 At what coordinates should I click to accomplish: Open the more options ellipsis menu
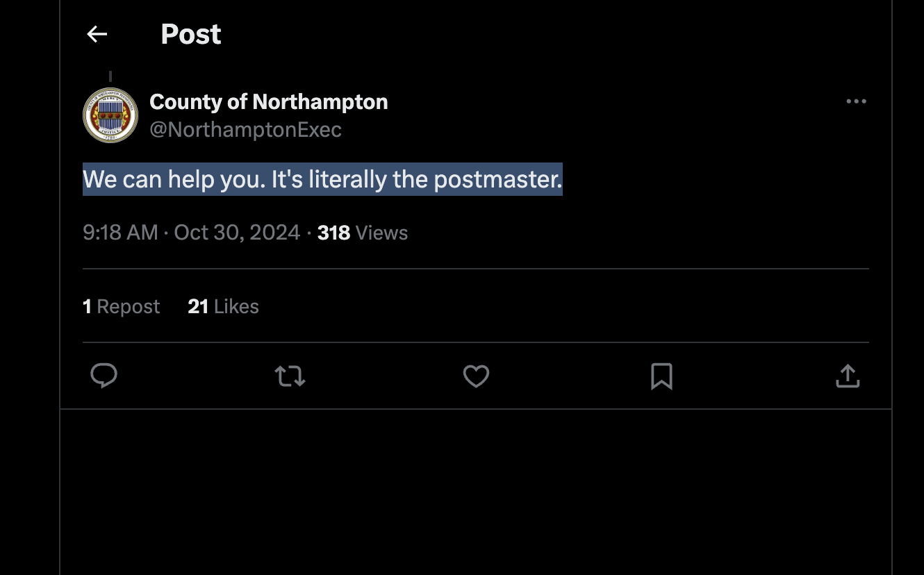856,101
